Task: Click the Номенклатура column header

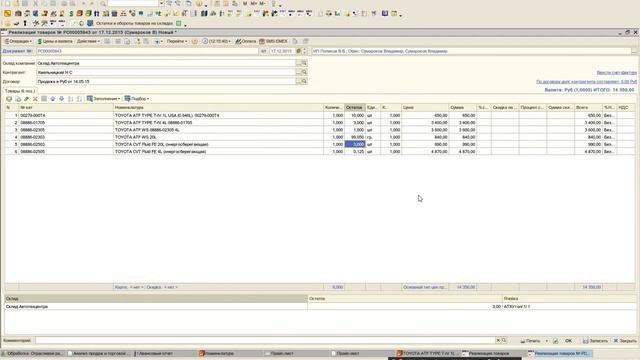Action: point(218,107)
